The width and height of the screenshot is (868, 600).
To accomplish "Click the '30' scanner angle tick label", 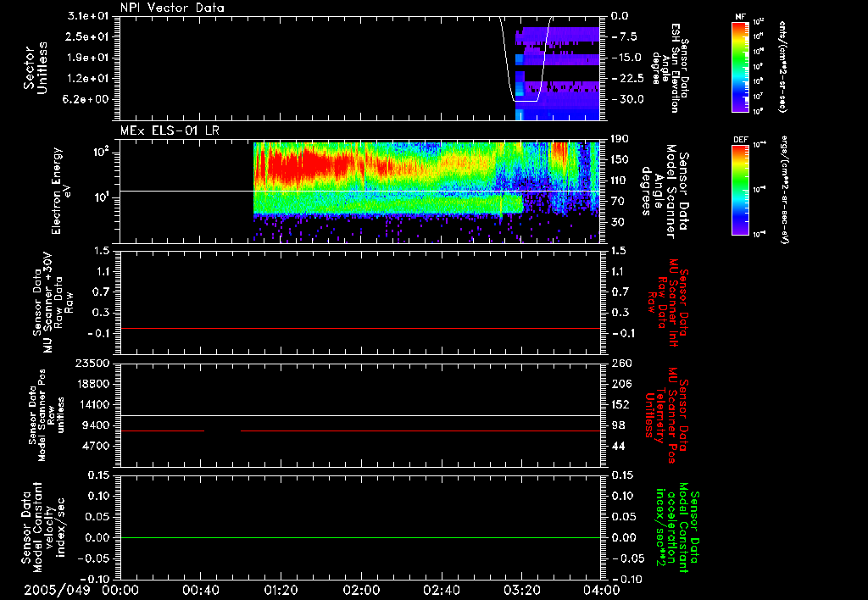I will tap(618, 223).
